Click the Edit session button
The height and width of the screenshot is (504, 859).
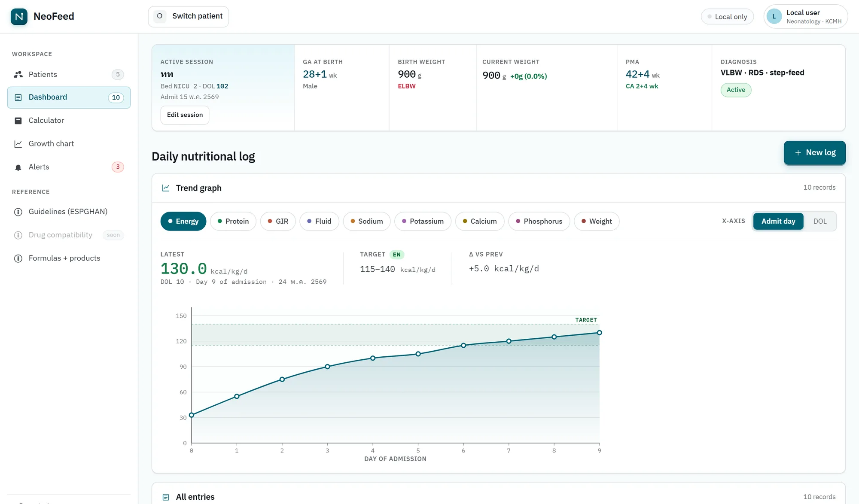tap(185, 115)
